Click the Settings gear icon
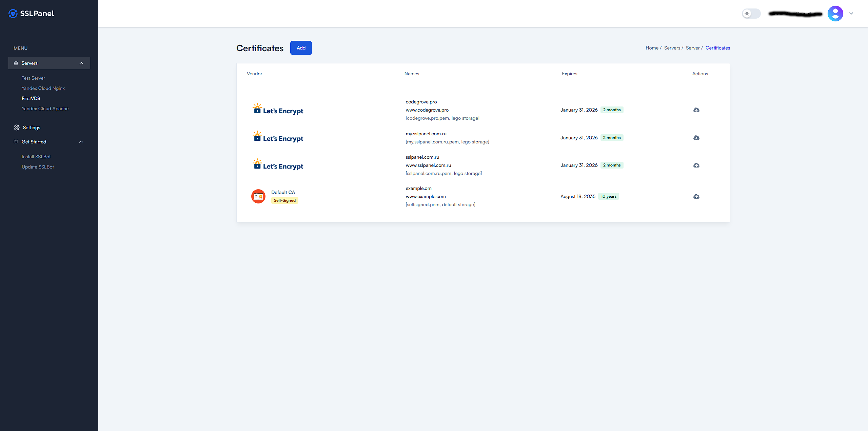The height and width of the screenshot is (431, 868). pos(16,128)
